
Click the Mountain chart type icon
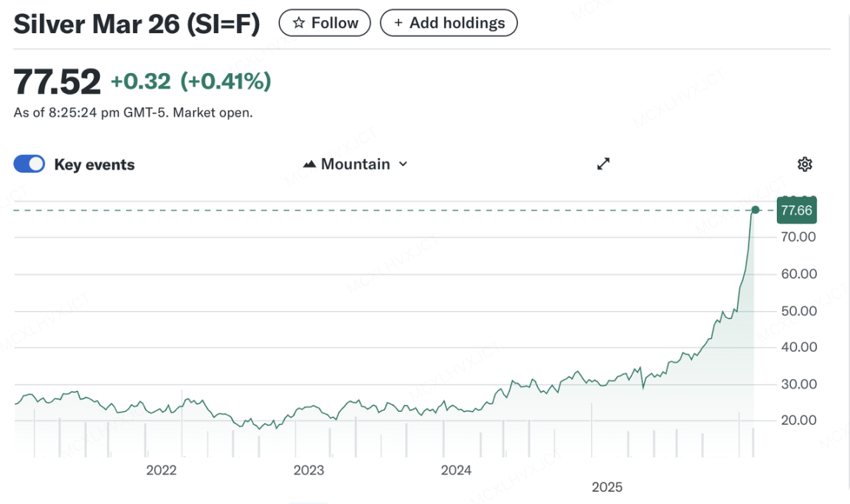(310, 164)
